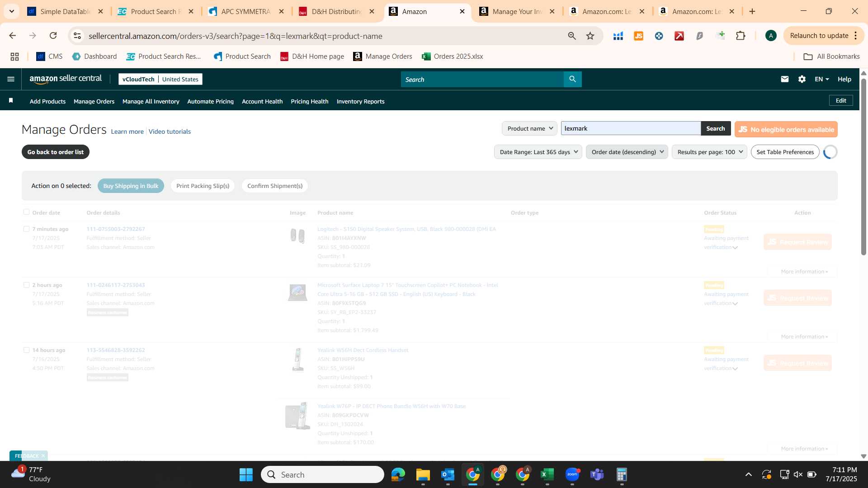Open Microsoft Teams from the taskbar
Image resolution: width=868 pixels, height=488 pixels.
tap(597, 474)
